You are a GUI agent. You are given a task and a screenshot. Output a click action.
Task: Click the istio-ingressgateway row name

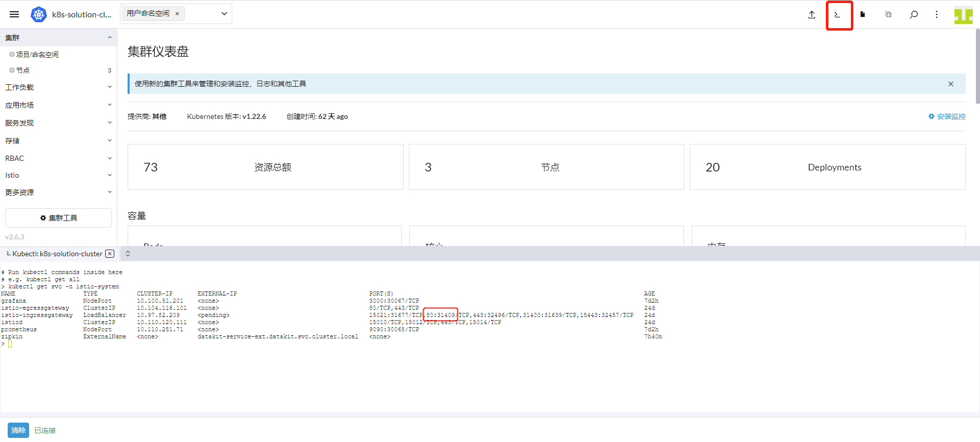point(37,315)
